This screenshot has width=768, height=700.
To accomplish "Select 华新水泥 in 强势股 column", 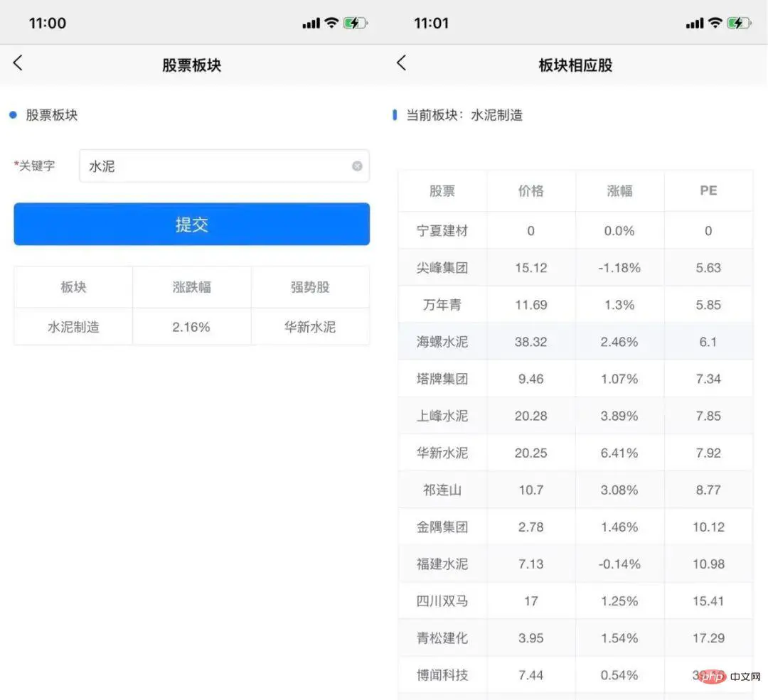I will tap(310, 326).
